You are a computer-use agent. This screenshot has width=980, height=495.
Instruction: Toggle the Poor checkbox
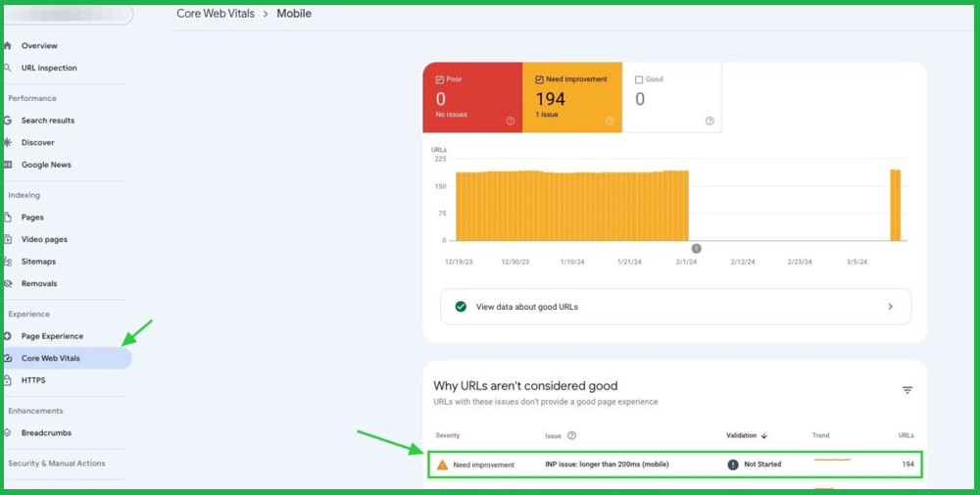(x=439, y=79)
